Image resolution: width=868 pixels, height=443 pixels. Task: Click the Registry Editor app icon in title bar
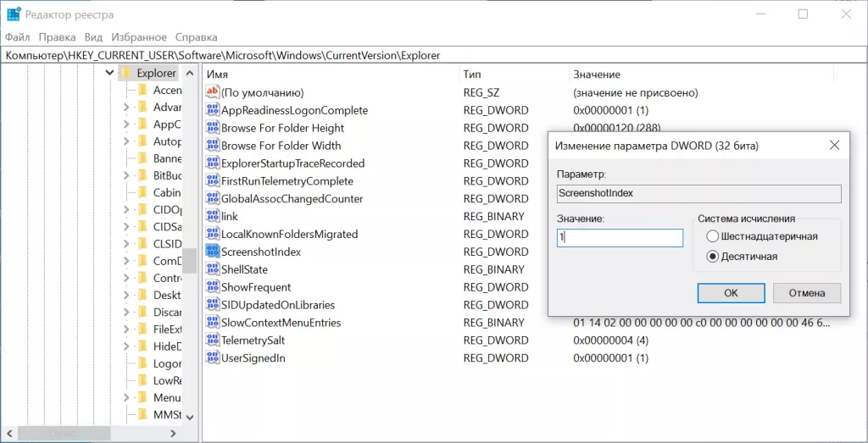14,14
